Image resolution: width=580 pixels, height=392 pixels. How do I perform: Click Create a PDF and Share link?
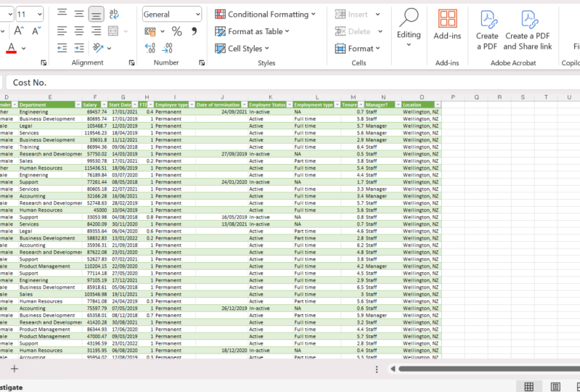click(x=528, y=30)
